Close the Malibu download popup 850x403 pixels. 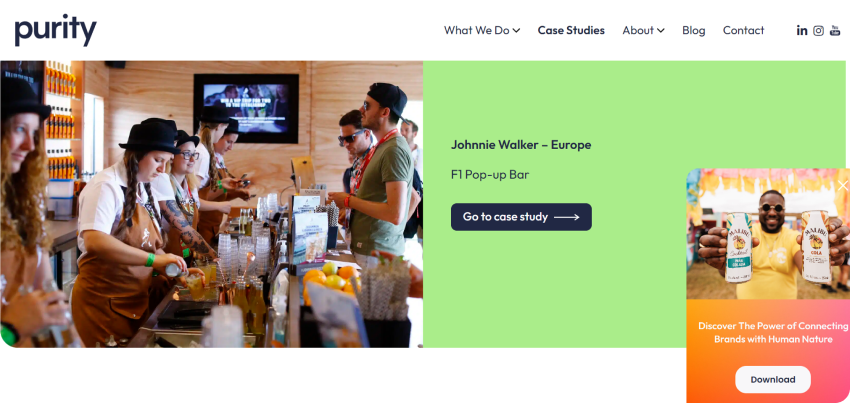pyautogui.click(x=842, y=186)
